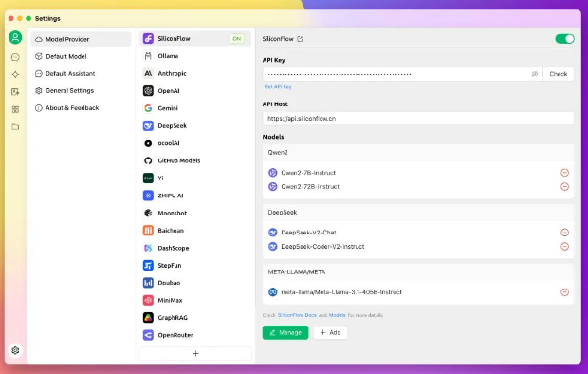
Task: Open Default Model settings section
Action: click(x=81, y=56)
